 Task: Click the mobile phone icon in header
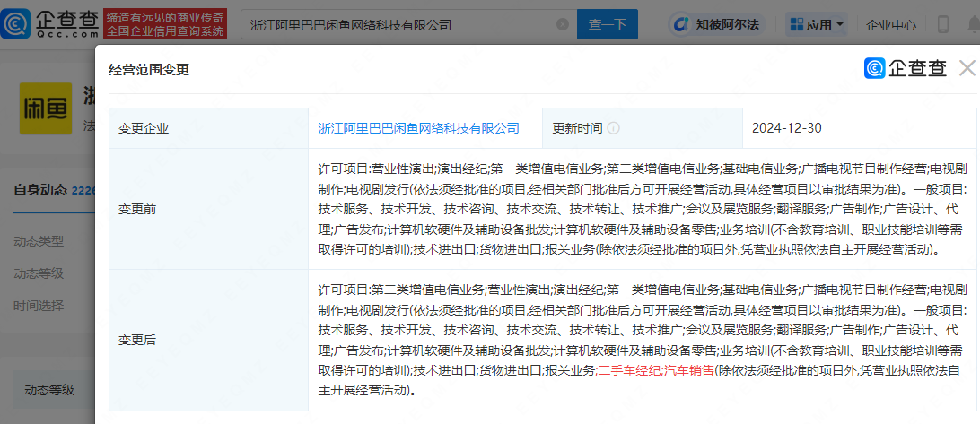coord(943,25)
